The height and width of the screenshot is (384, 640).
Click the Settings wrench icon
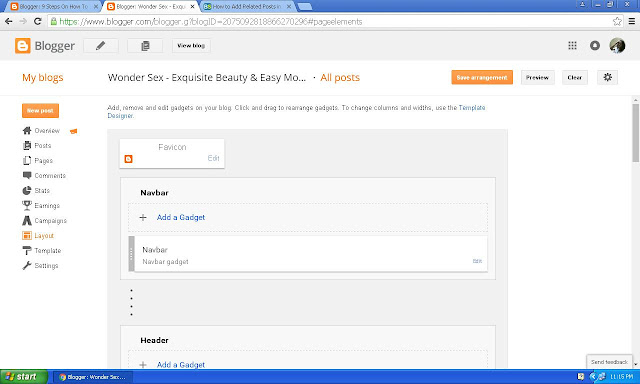(27, 266)
